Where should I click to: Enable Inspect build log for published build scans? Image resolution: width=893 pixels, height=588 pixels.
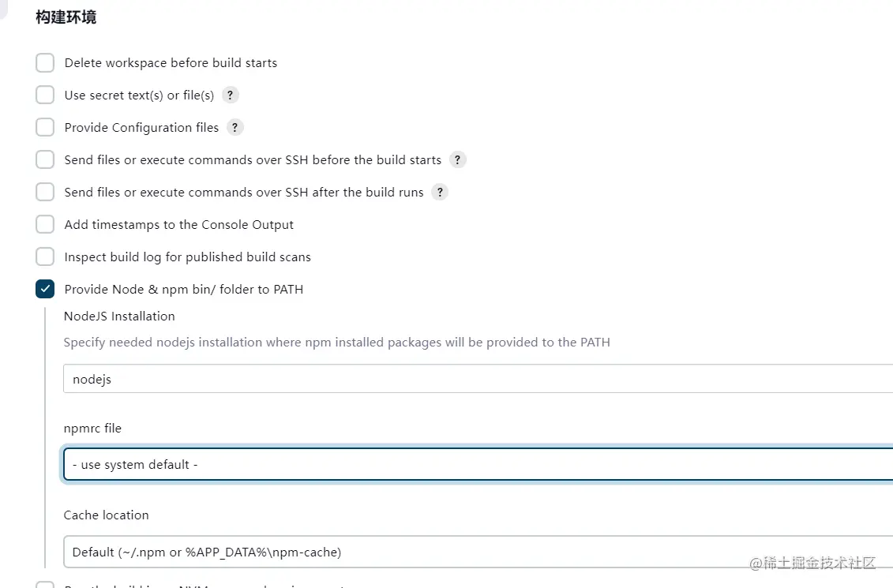tap(45, 257)
